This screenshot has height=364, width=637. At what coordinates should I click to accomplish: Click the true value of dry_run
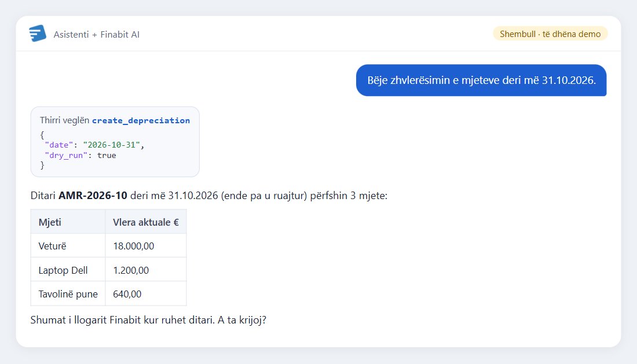click(x=107, y=156)
